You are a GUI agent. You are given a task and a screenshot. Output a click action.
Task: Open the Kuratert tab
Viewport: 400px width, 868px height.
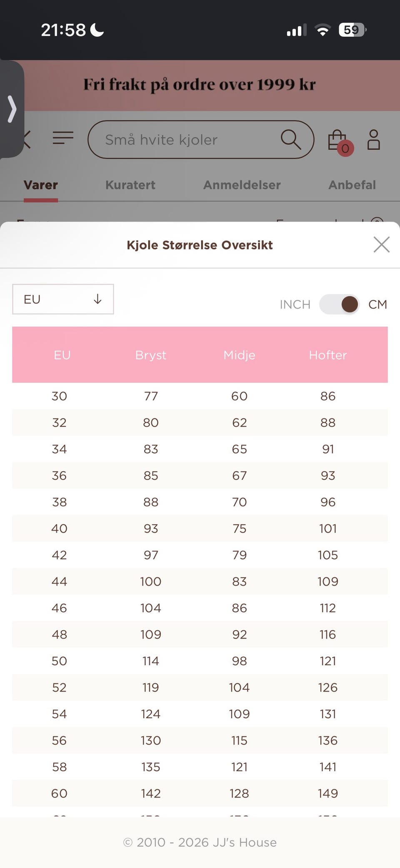pos(130,185)
